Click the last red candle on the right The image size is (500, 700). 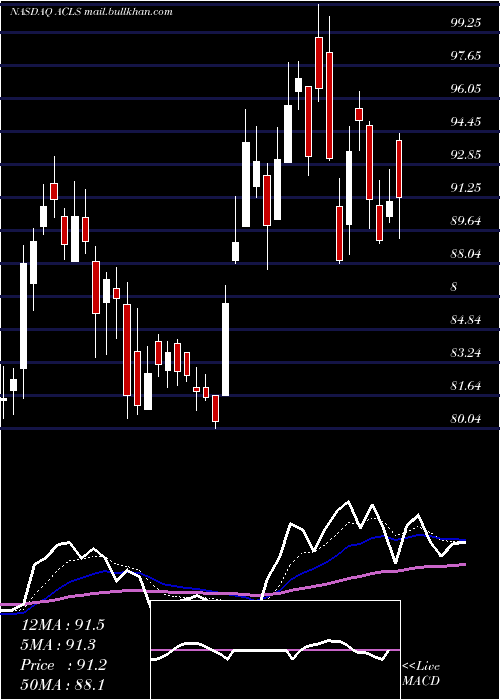tap(399, 169)
